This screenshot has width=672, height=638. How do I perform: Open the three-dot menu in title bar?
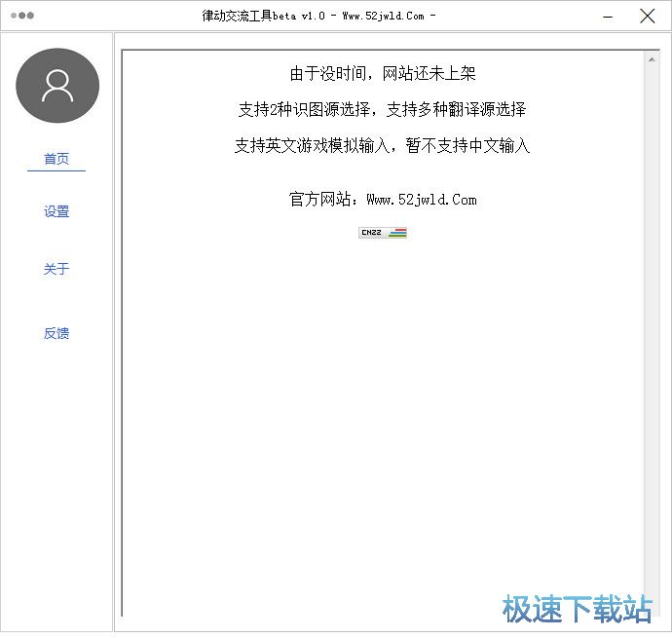(22, 16)
